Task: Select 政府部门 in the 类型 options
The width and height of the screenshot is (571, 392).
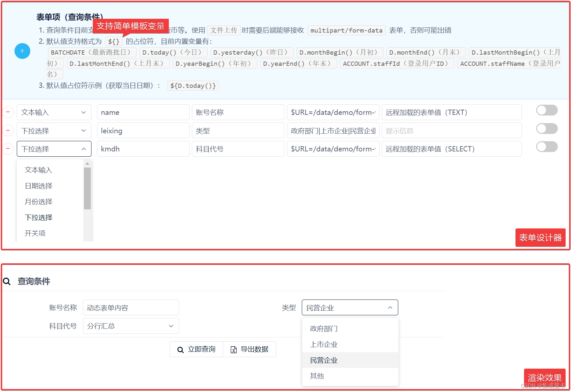Action: 350,329
